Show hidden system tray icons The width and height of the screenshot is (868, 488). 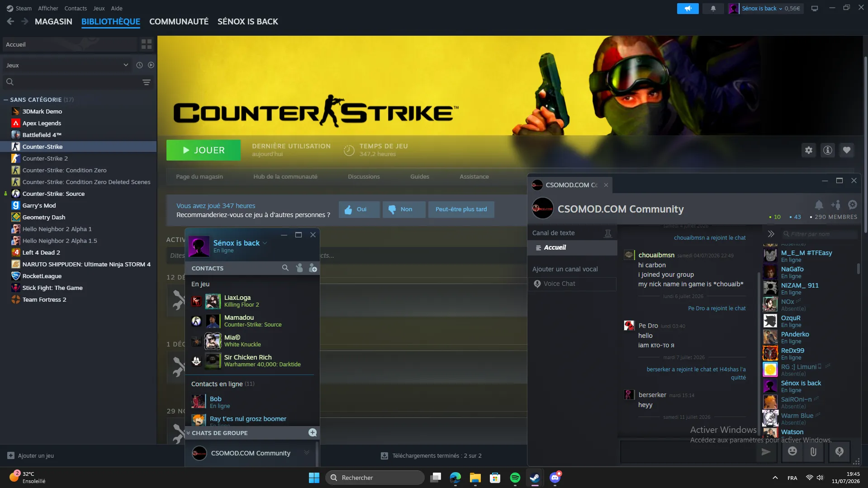tap(775, 478)
